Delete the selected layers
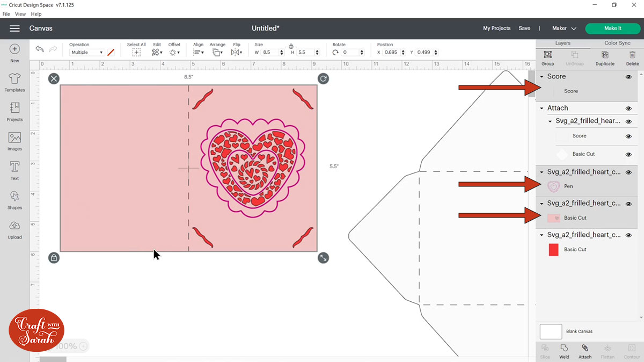Image resolution: width=644 pixels, height=362 pixels. [632, 58]
